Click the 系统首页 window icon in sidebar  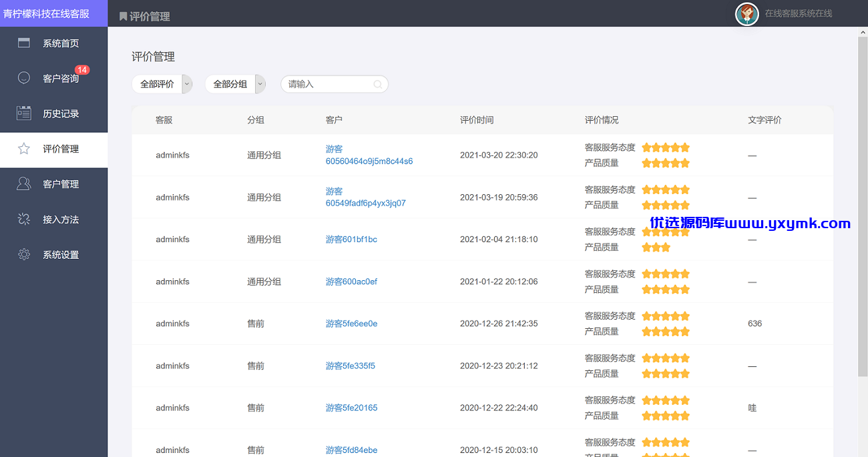click(x=24, y=43)
